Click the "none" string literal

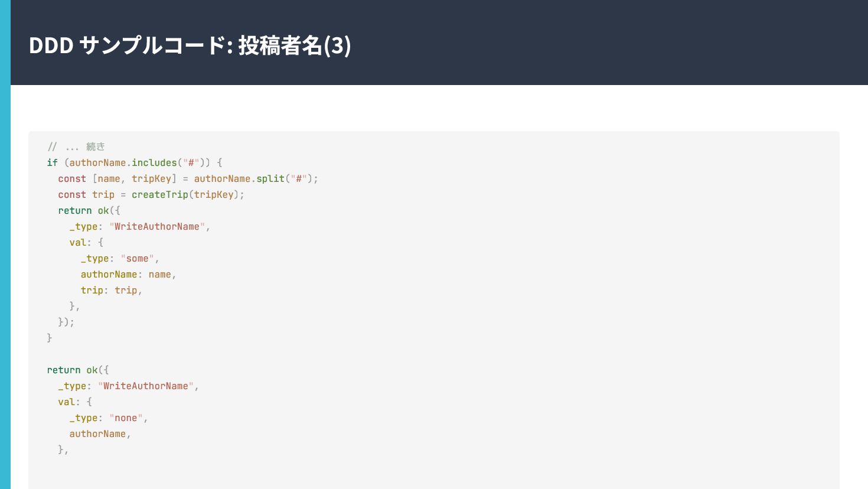pyautogui.click(x=126, y=418)
